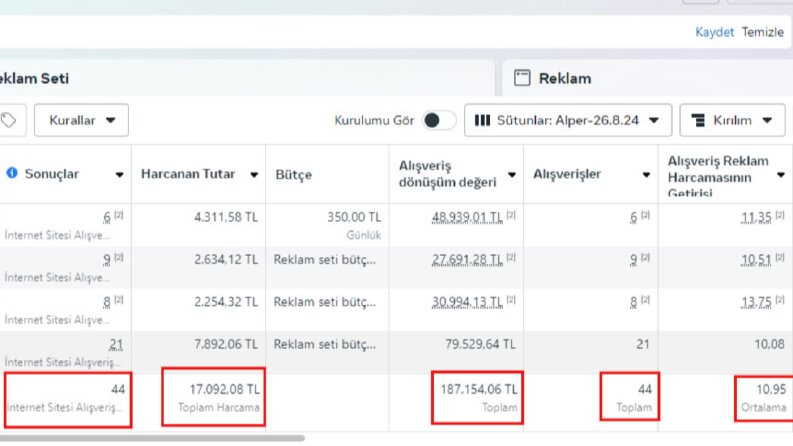Click the 79.529,64 TL conversion value

[x=480, y=344]
